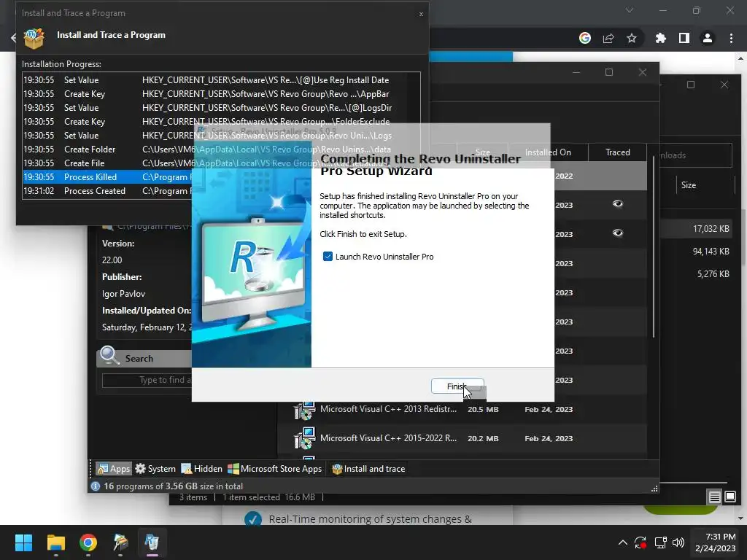
Task: Uncheck Launch Revo Uninstaller Pro checkbox
Action: point(328,257)
